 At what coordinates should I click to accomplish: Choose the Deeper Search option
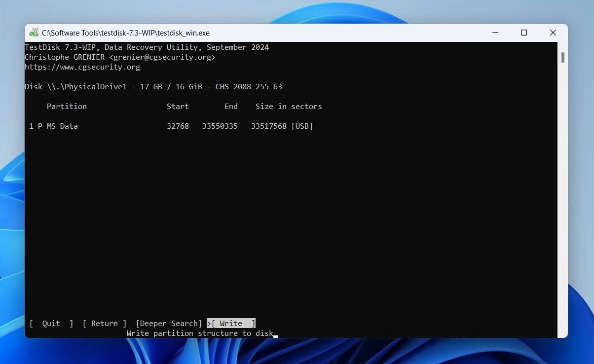point(169,324)
